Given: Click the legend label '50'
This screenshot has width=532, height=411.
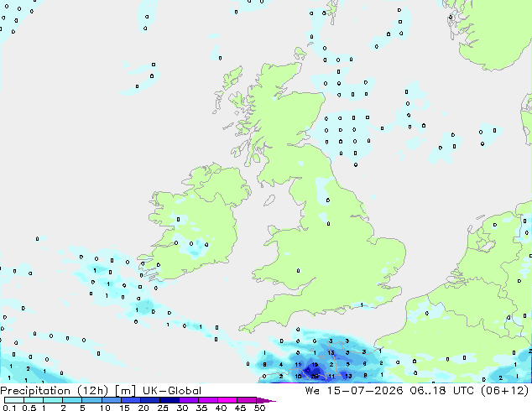Looking at the screenshot, I should coord(259,408).
